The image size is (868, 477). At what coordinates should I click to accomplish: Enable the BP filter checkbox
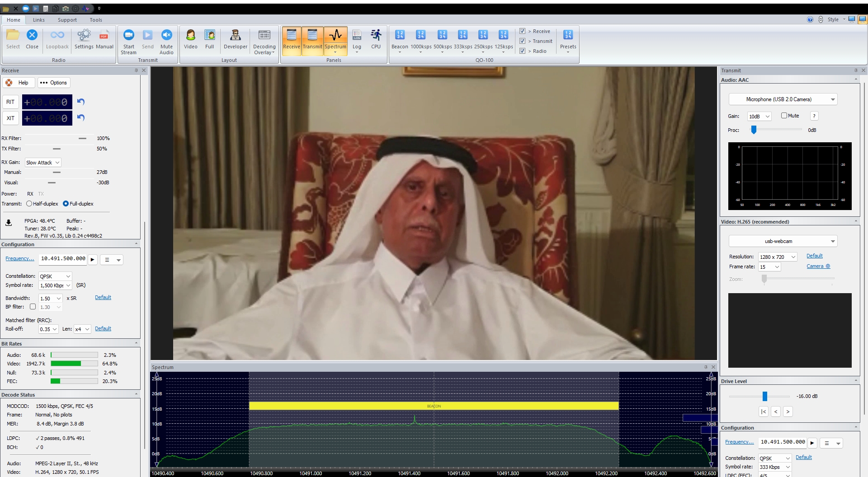(33, 307)
